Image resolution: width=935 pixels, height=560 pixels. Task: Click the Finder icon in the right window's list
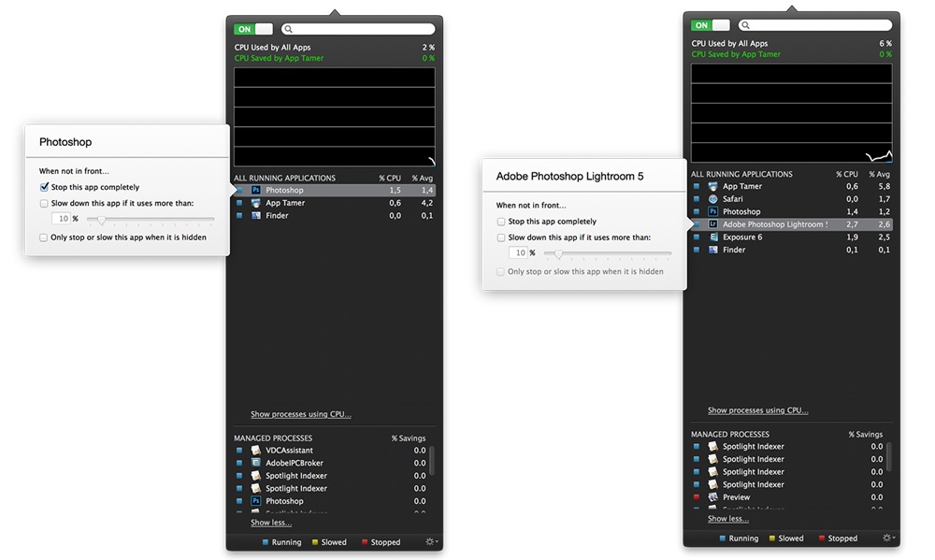(712, 250)
